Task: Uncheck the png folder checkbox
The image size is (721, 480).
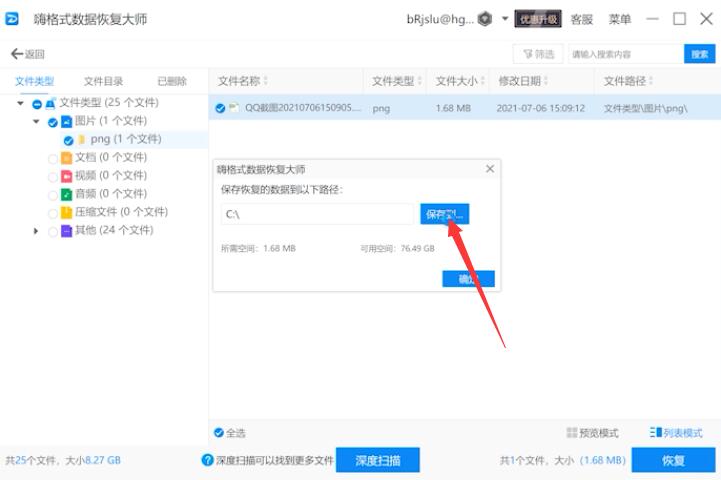Action: pyautogui.click(x=69, y=140)
